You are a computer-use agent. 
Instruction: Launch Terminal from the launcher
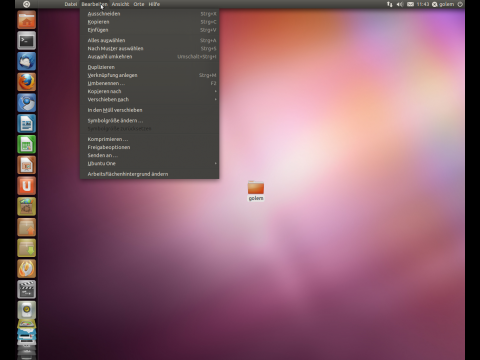pos(27,41)
